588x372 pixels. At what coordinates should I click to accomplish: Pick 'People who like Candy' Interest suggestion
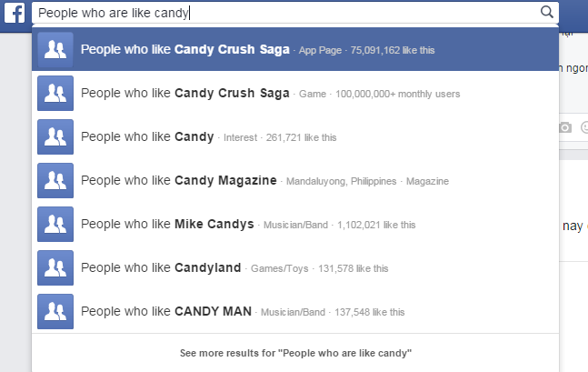coord(147,136)
